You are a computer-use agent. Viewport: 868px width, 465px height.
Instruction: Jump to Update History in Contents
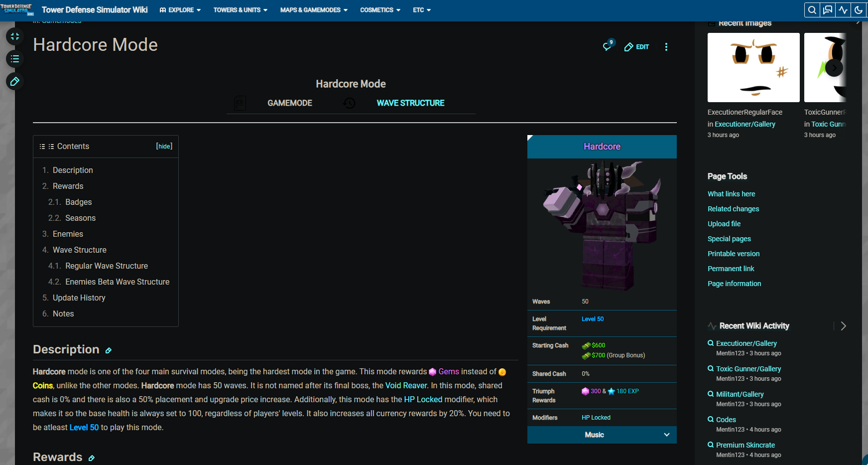tap(79, 298)
